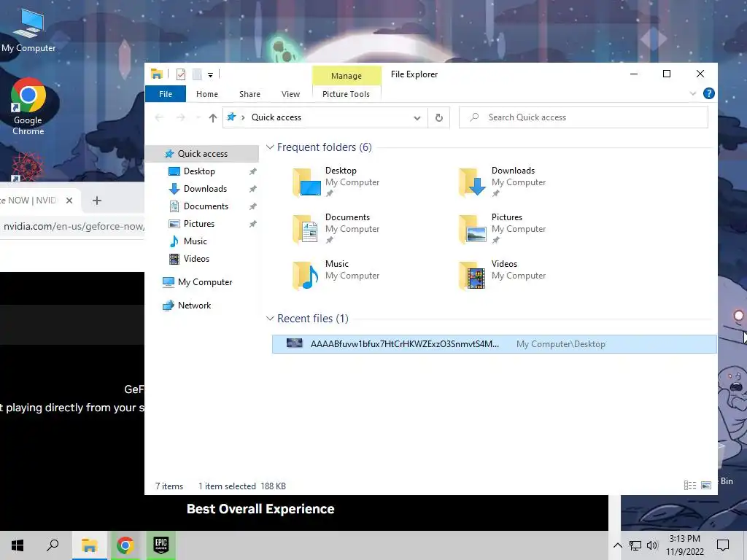Select the Picture Tools tab
747x560 pixels.
click(346, 94)
